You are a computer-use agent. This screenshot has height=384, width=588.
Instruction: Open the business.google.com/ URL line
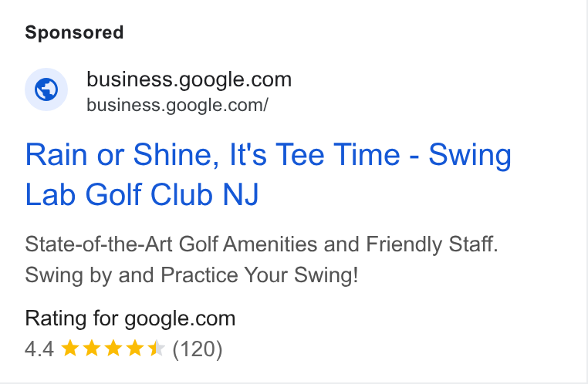177,106
